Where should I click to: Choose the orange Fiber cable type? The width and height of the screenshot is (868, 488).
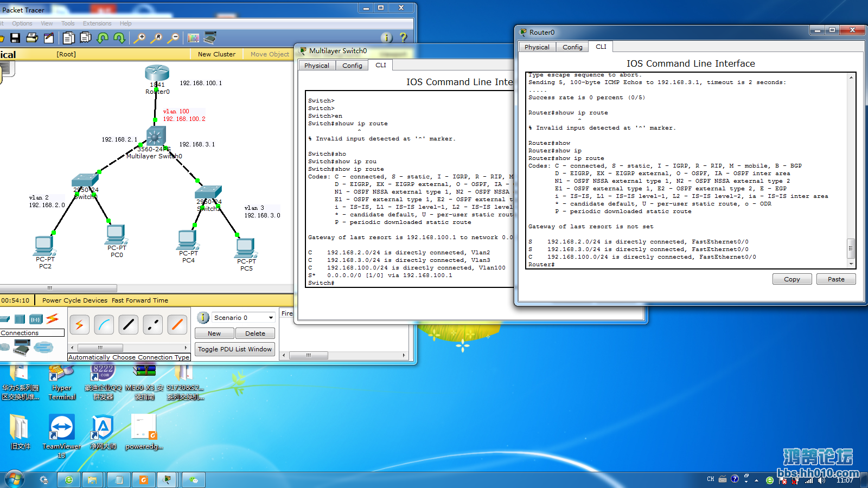coord(177,325)
